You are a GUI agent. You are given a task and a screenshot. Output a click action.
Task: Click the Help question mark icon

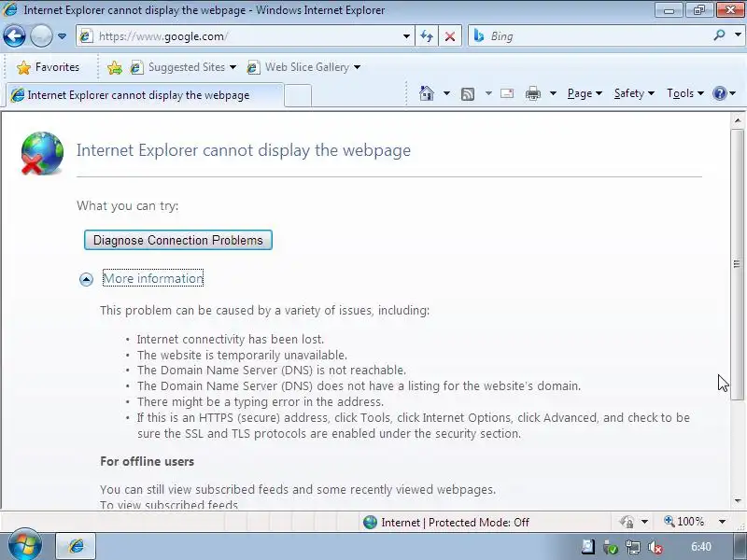719,93
